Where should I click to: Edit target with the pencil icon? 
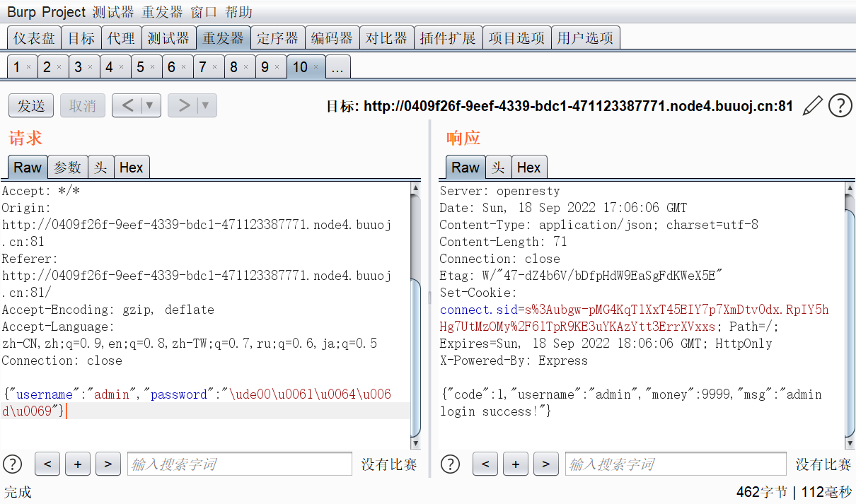click(813, 106)
